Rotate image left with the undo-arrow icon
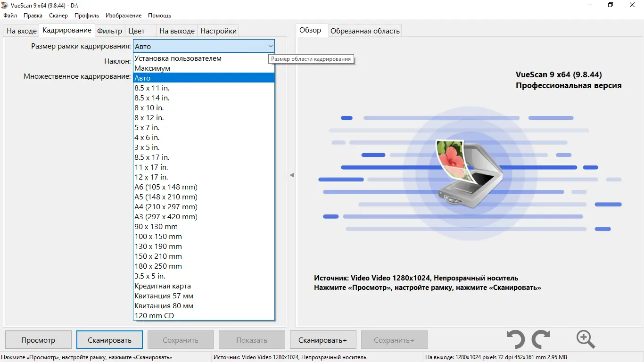 (516, 339)
